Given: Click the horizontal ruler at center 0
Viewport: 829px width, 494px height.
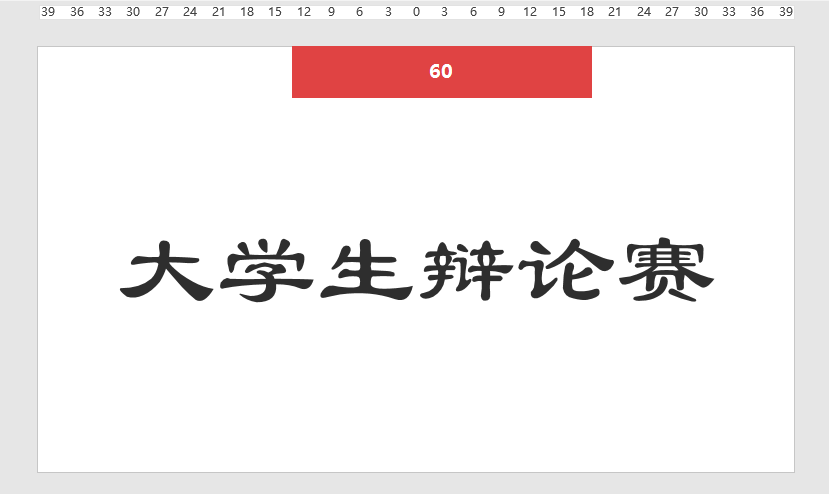Looking at the screenshot, I should click(x=416, y=12).
